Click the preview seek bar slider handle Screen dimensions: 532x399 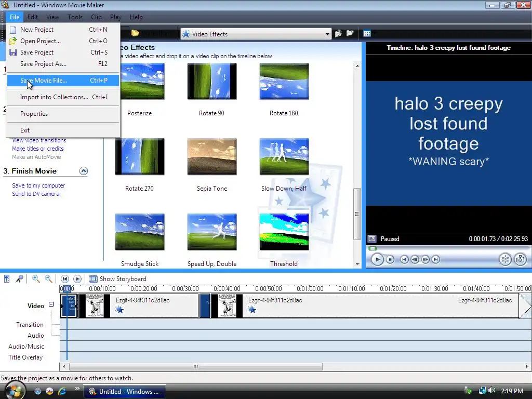pyautogui.click(x=373, y=249)
